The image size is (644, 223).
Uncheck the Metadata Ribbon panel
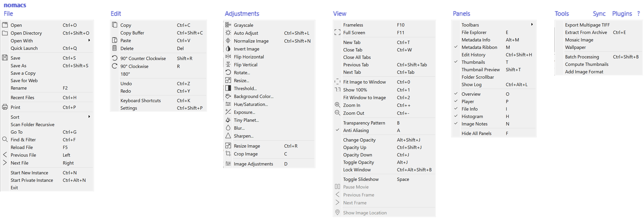coord(456,47)
